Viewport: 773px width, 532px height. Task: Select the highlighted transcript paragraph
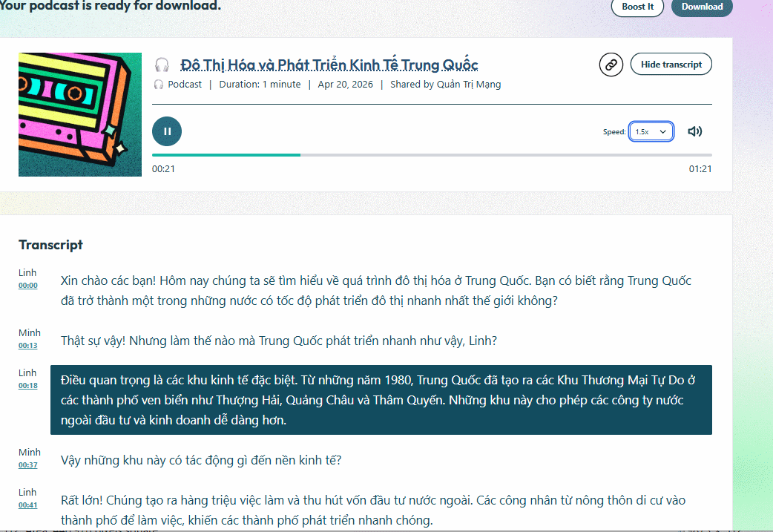[381, 400]
